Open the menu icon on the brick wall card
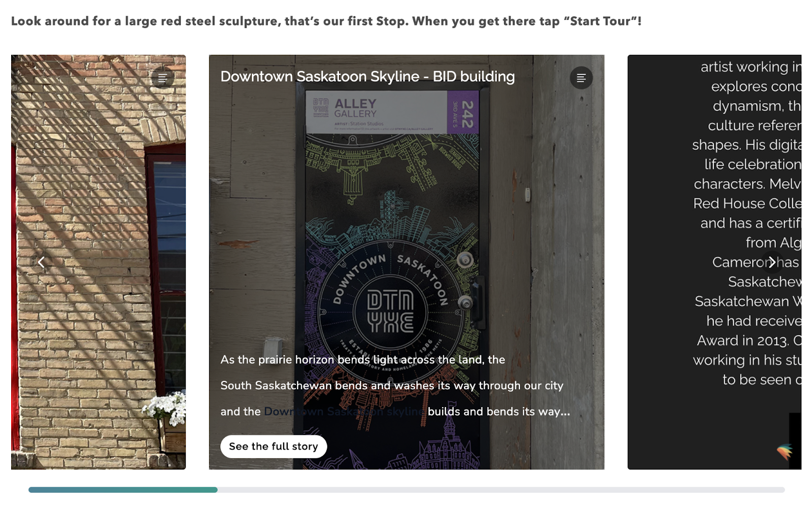This screenshot has width=812, height=507. [x=162, y=78]
